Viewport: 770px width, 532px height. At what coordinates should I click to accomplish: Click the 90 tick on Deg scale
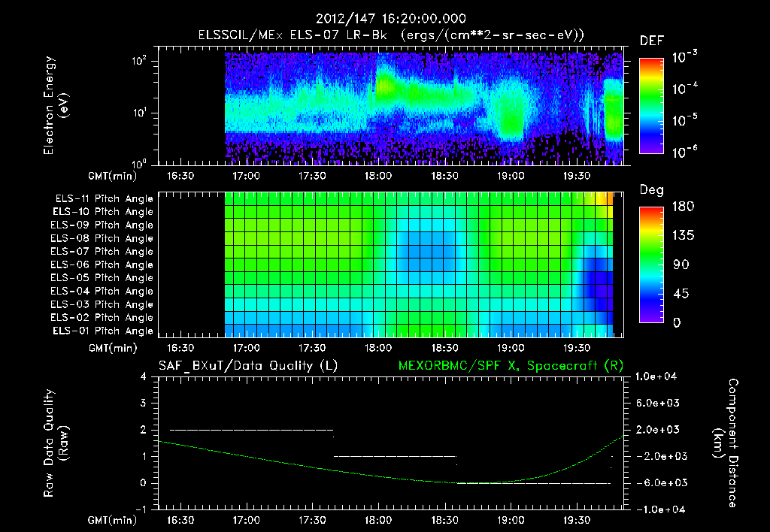[681, 264]
